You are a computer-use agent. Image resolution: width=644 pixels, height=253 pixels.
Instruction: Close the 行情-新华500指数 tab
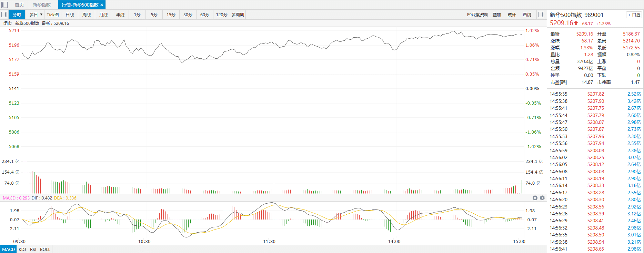coord(102,5)
